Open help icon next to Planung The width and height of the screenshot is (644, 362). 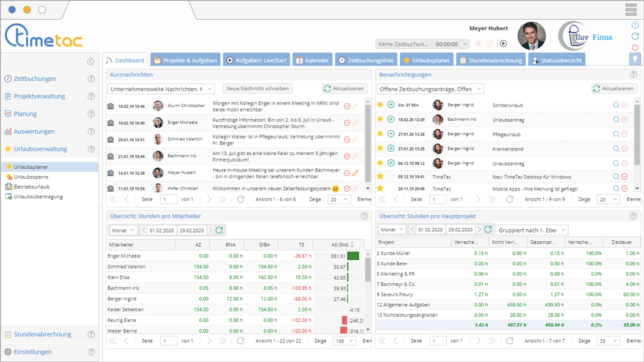point(91,114)
